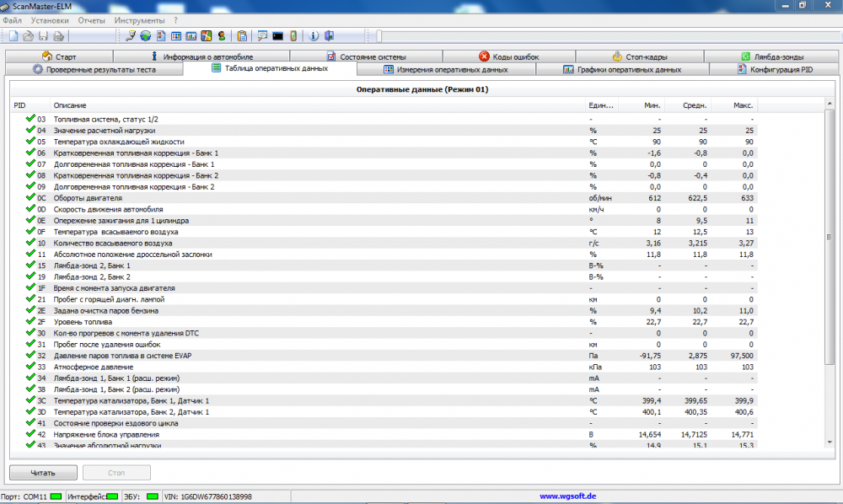
Task: Click the bar chart graphs toolbar icon
Action: pyautogui.click(x=191, y=35)
